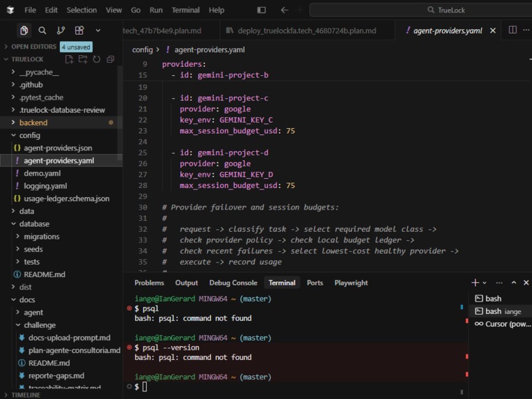532x399 pixels.
Task: Click the application logo icon
Action: [10, 10]
